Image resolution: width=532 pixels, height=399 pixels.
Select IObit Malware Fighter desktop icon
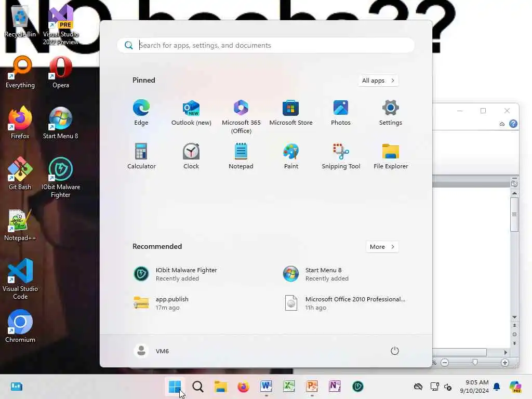point(61,178)
